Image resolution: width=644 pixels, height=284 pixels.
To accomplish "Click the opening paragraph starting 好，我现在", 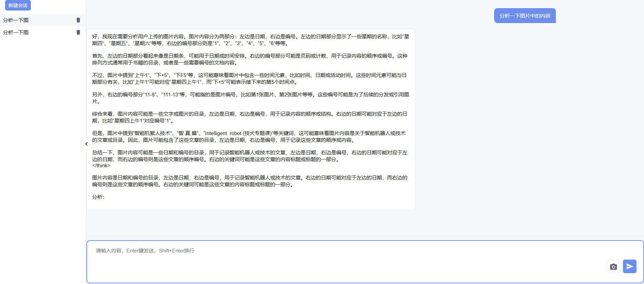I will point(250,40).
